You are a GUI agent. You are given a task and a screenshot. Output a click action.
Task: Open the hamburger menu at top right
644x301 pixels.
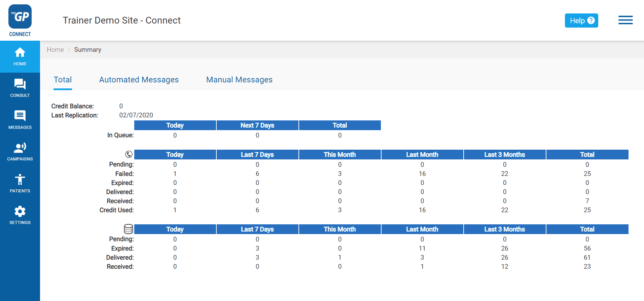point(625,20)
